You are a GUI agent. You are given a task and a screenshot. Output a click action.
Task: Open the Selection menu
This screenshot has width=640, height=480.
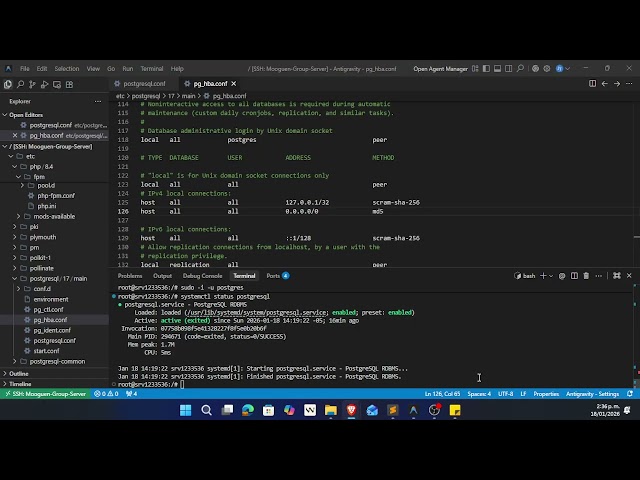67,69
